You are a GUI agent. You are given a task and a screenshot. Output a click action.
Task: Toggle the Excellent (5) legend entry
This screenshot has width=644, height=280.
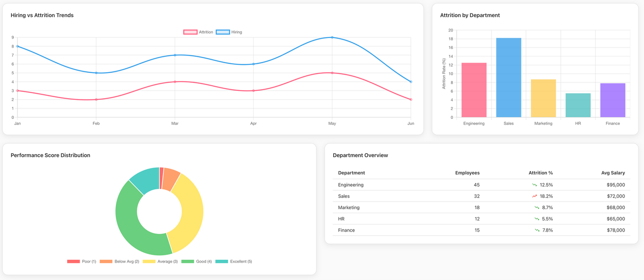(233, 261)
